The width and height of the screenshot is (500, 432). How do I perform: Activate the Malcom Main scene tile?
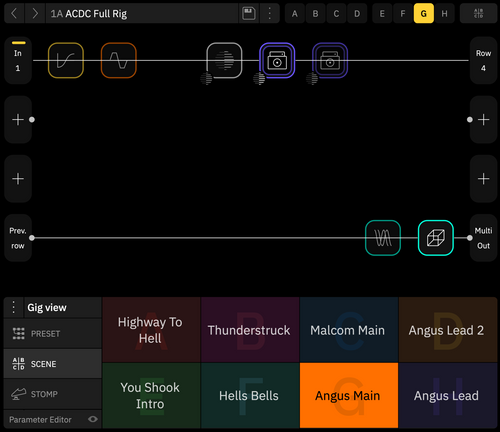(x=349, y=330)
